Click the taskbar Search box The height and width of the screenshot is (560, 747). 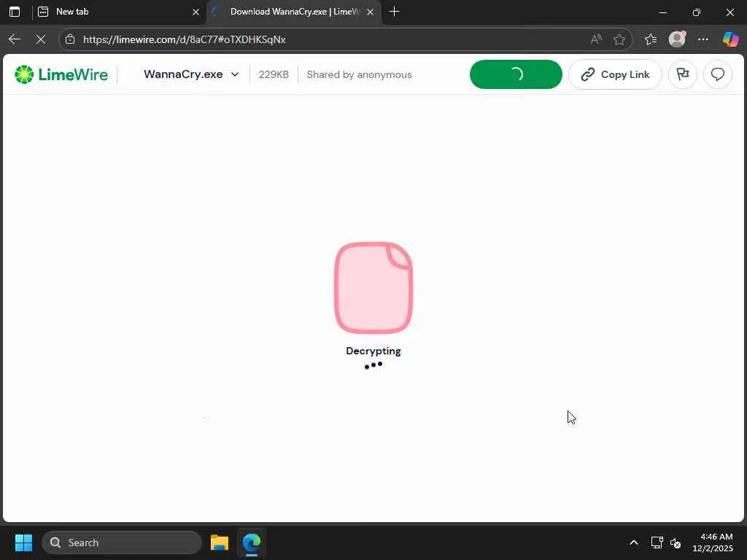tap(122, 542)
